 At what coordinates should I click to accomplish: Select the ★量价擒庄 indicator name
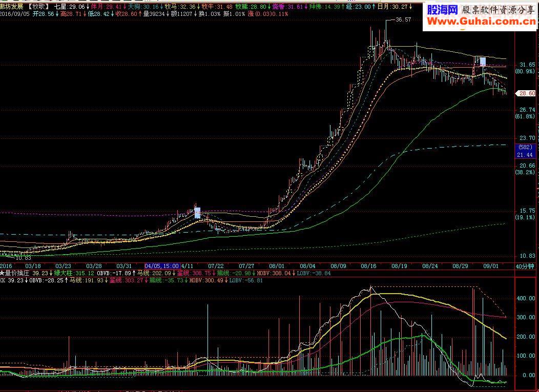(14, 273)
